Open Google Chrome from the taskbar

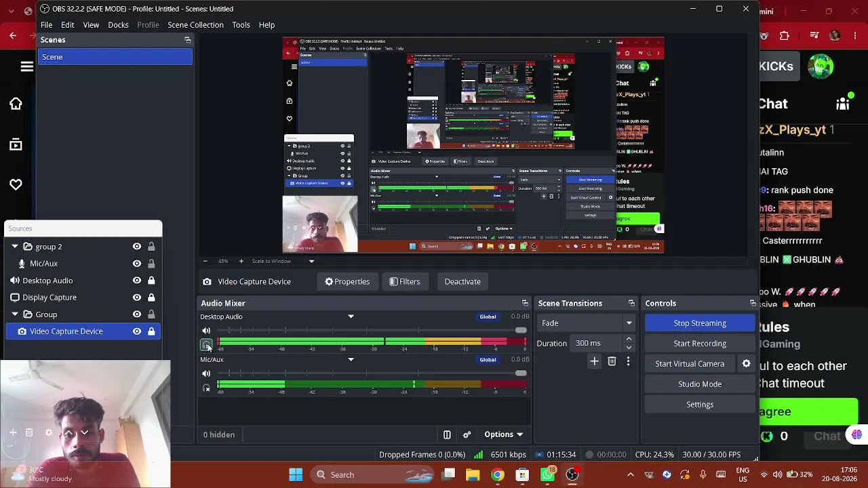click(x=498, y=474)
